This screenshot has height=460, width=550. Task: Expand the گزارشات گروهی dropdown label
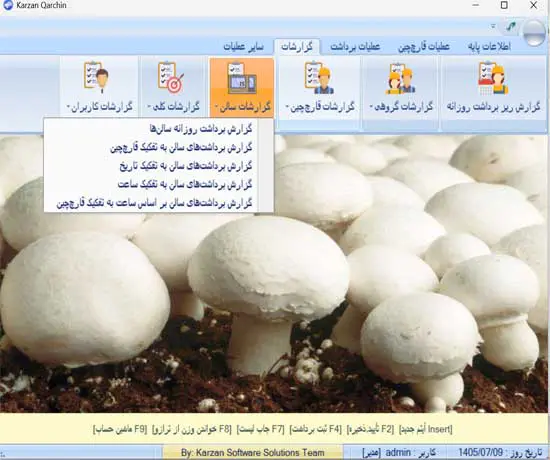coord(401,107)
